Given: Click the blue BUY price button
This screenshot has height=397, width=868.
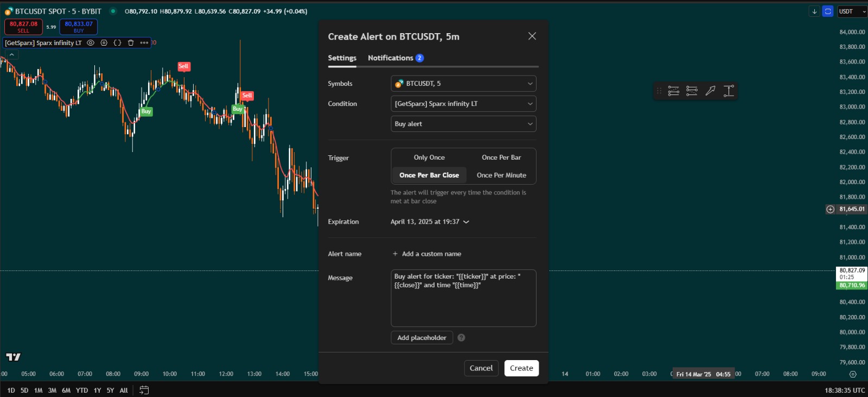Looking at the screenshot, I should (x=79, y=27).
